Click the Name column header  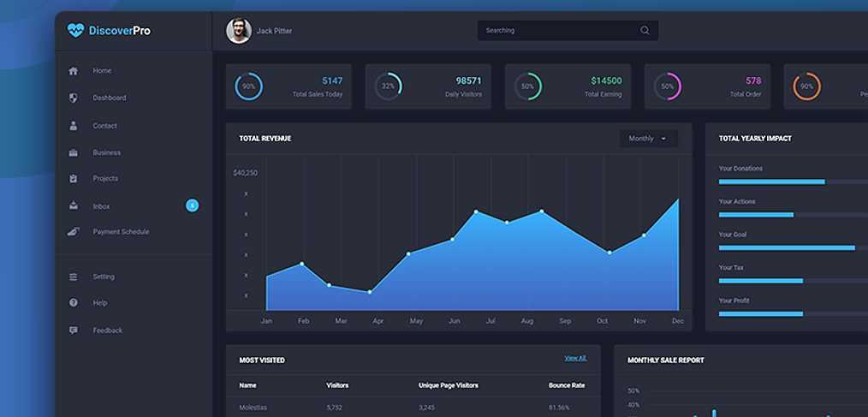click(247, 385)
